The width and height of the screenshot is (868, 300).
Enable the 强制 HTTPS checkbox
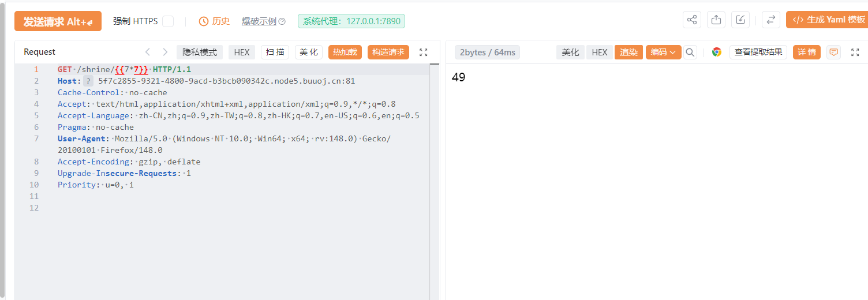pos(168,21)
